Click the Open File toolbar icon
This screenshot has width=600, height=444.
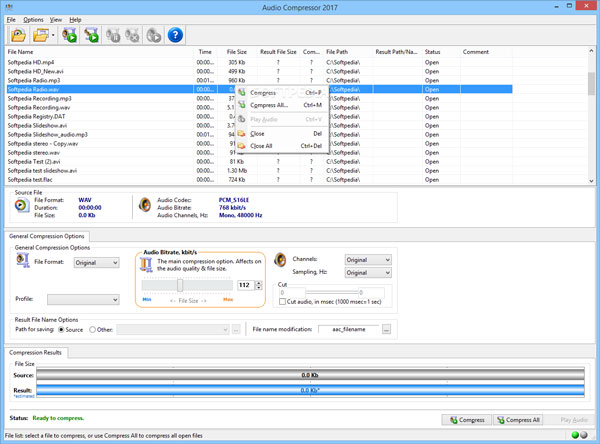pos(18,35)
